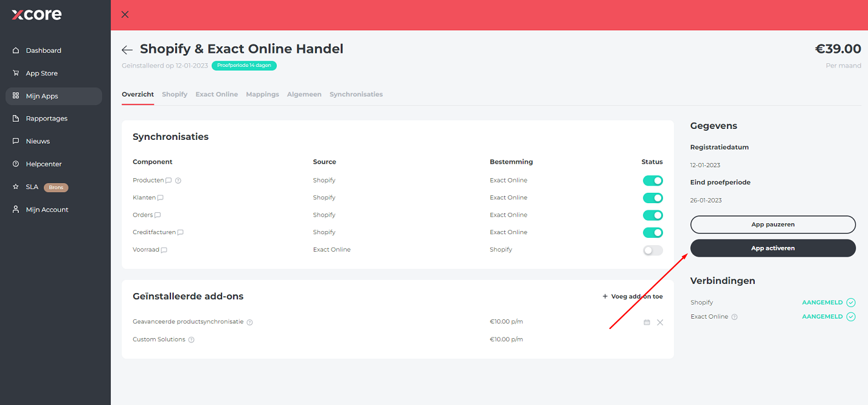Switch to the Shopify tab
Screen dimensions: 868x405
[175, 94]
